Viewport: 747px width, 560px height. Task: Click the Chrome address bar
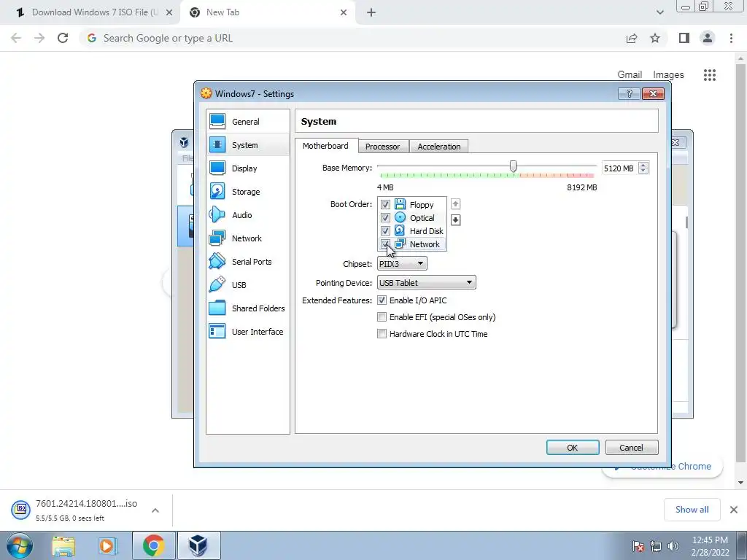point(352,38)
